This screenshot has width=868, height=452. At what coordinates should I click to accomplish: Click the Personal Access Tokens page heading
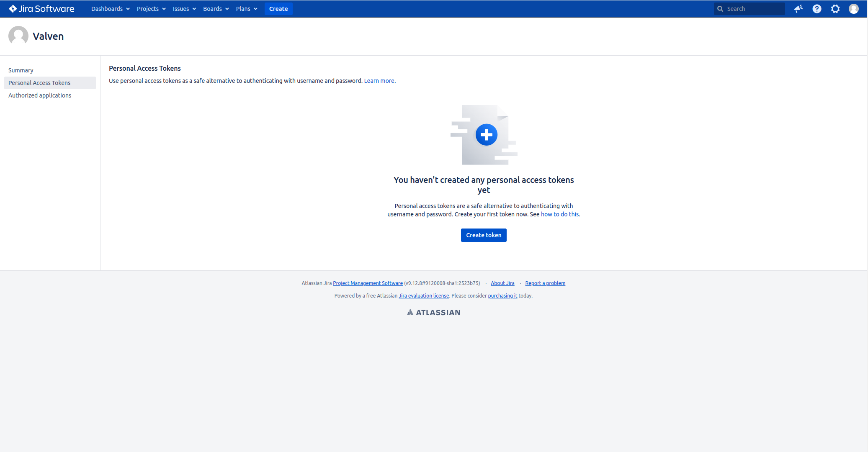145,68
